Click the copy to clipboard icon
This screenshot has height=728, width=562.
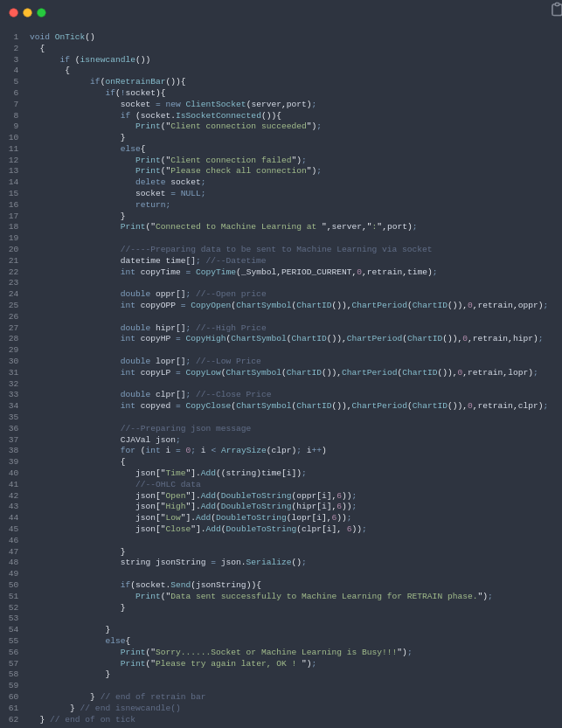click(x=556, y=10)
